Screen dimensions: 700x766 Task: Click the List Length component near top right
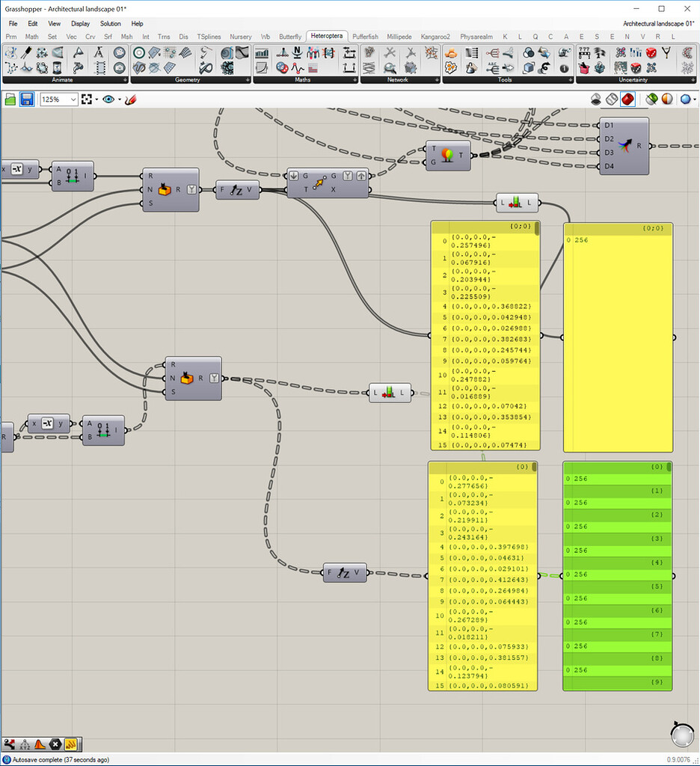tap(517, 202)
